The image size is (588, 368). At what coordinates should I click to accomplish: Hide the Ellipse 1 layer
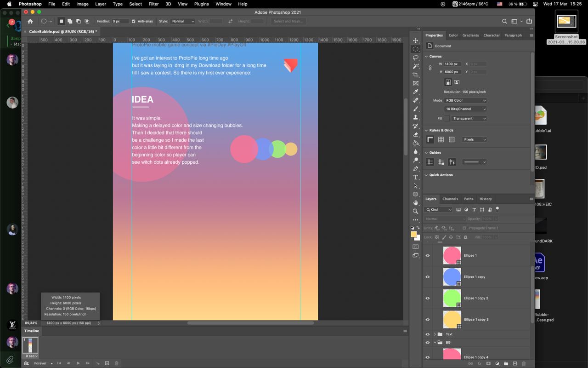(x=428, y=256)
